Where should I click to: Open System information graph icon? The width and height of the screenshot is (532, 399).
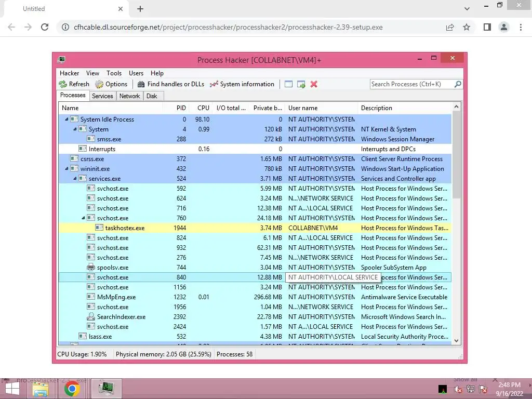214,84
